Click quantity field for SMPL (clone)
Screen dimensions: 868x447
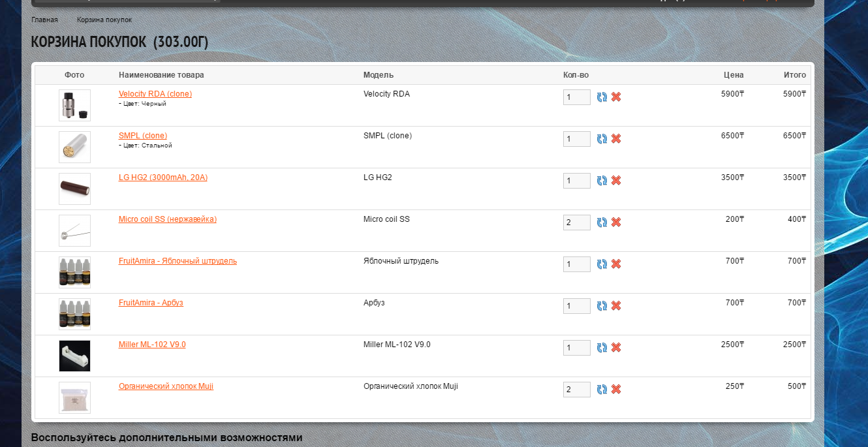tap(577, 139)
